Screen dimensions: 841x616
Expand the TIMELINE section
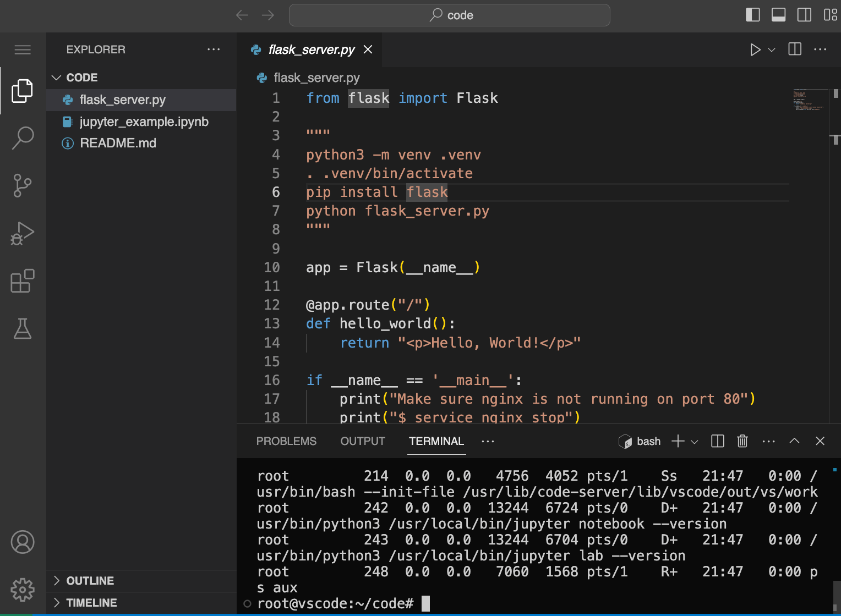coord(141,603)
